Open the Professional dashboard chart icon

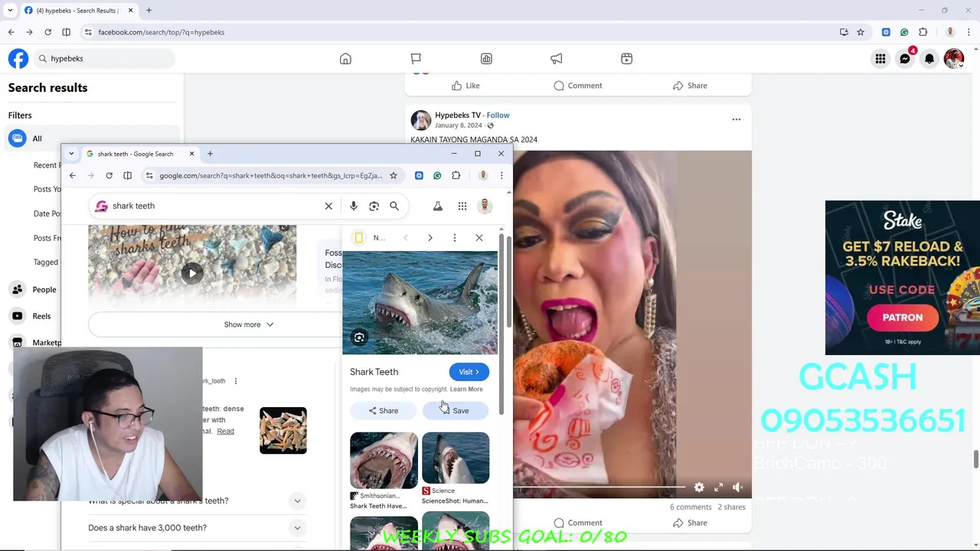[486, 59]
